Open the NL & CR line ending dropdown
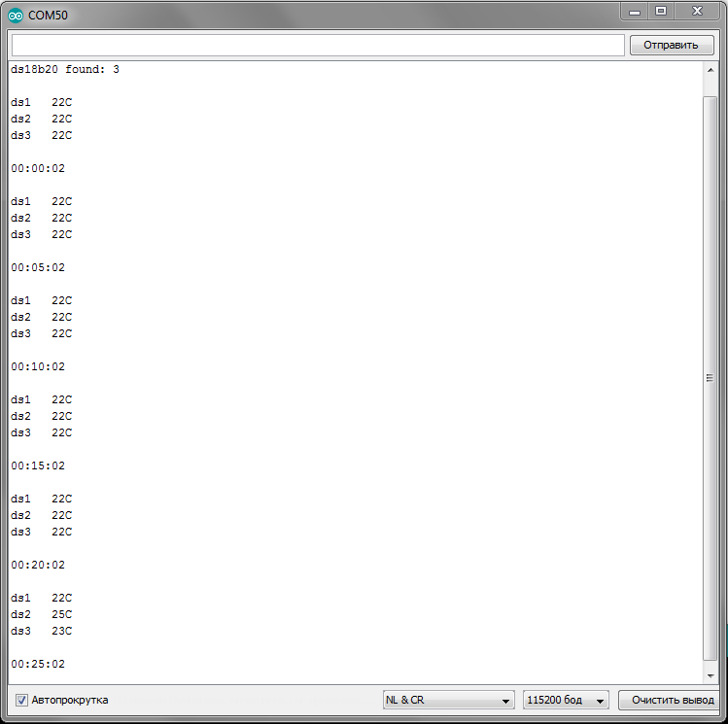Image resolution: width=728 pixels, height=724 pixels. pyautogui.click(x=448, y=700)
